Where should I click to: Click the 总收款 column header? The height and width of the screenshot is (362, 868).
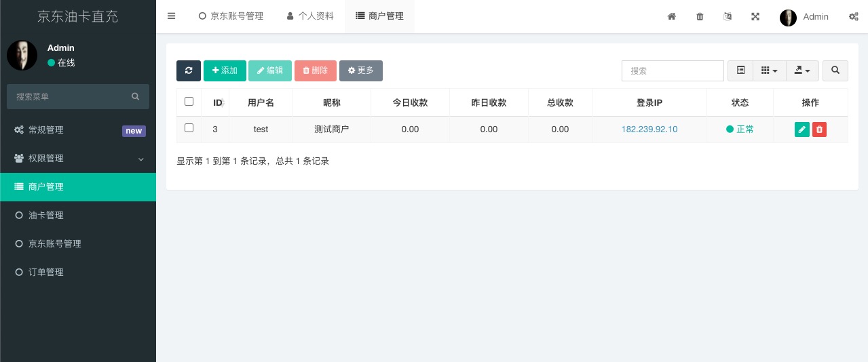pos(560,103)
